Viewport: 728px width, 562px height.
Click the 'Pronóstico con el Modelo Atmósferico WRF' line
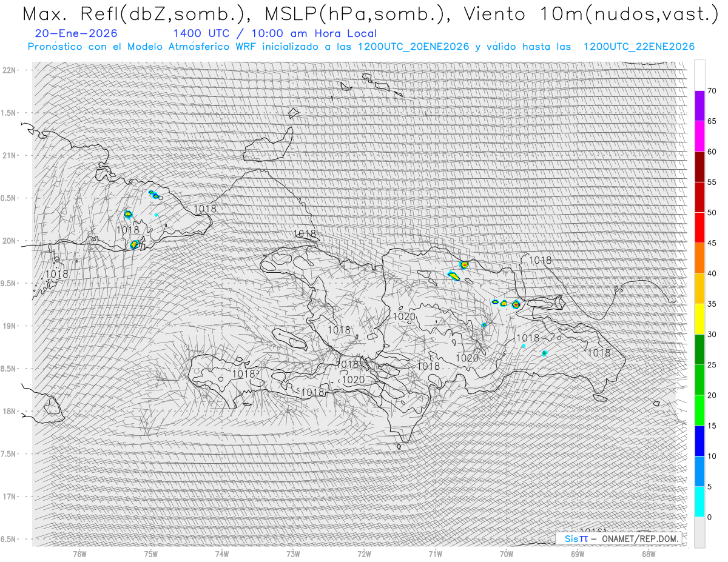click(x=361, y=47)
